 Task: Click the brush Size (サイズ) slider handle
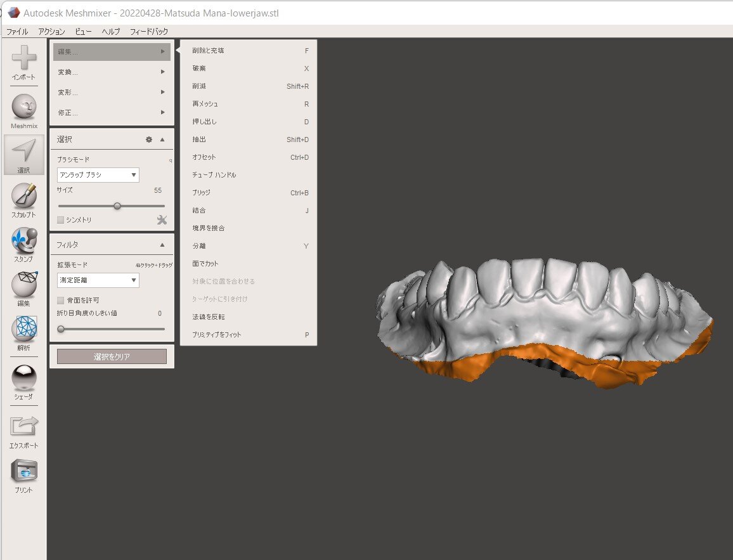pos(117,205)
